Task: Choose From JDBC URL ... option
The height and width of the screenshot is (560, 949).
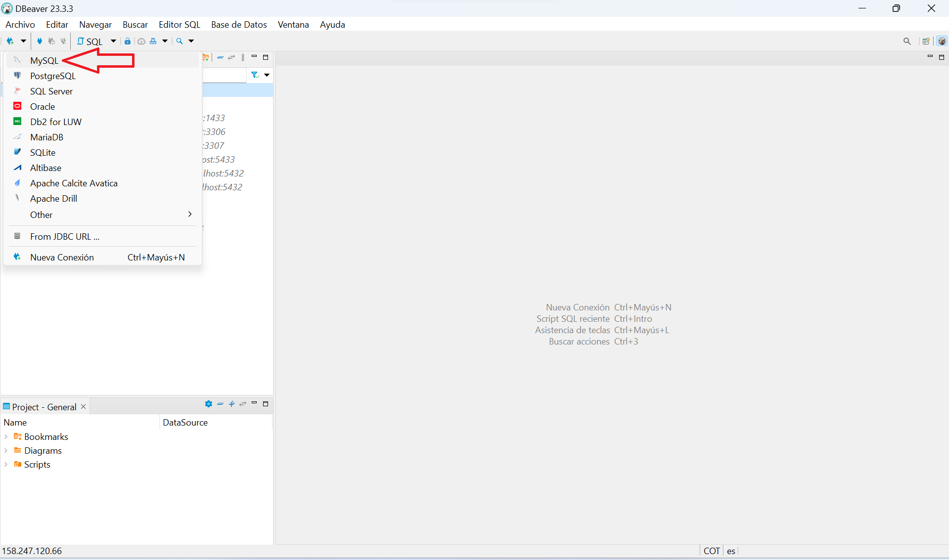Action: click(101, 236)
